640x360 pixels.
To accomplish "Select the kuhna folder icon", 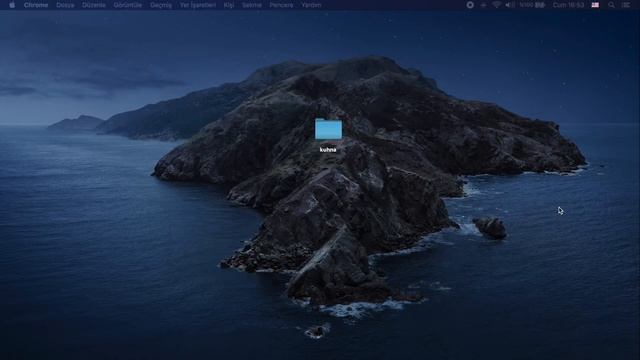I will tap(329, 129).
